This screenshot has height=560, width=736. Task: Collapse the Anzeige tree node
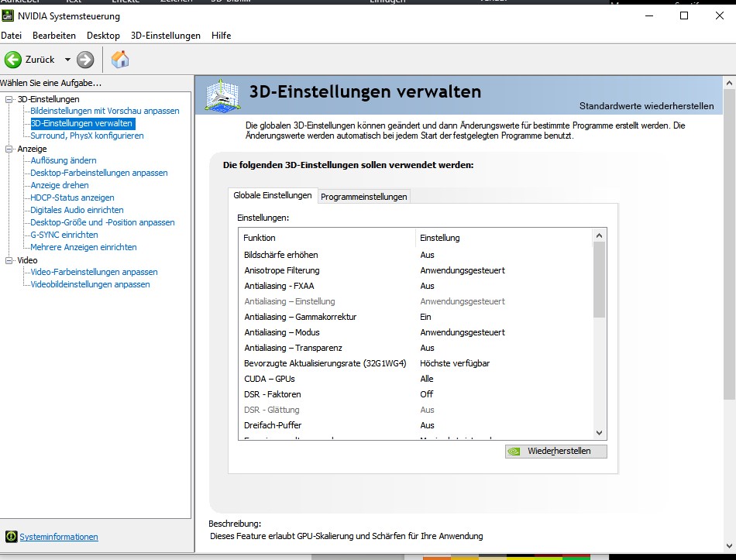(9, 149)
